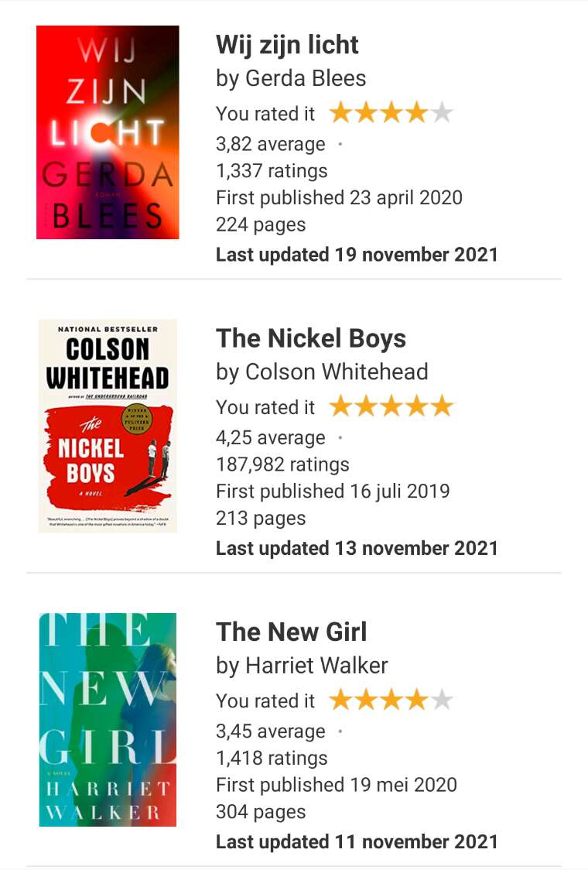Open The New Girl title link
Screen dimensions: 588x870
tap(292, 632)
